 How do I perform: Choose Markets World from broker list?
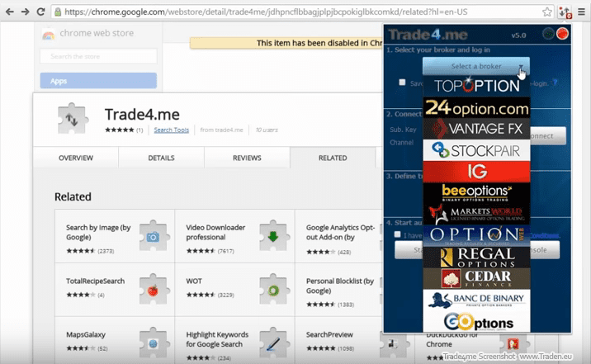pos(476,214)
